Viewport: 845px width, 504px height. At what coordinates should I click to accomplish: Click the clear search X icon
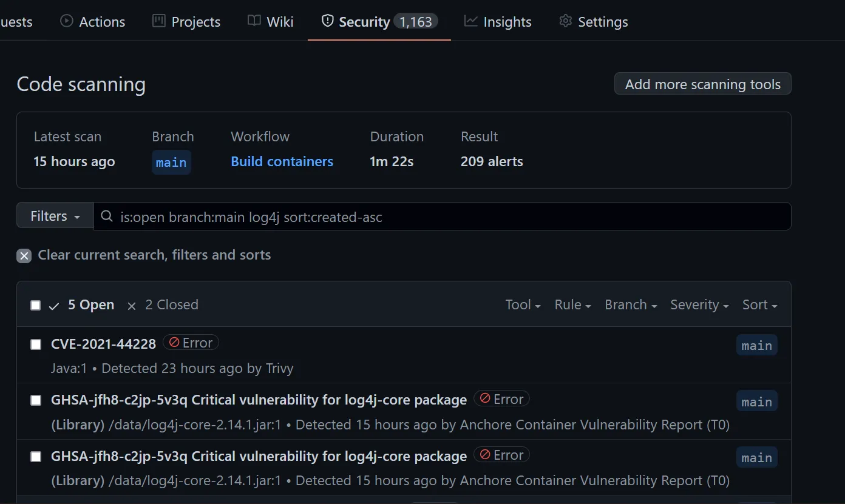pos(24,255)
